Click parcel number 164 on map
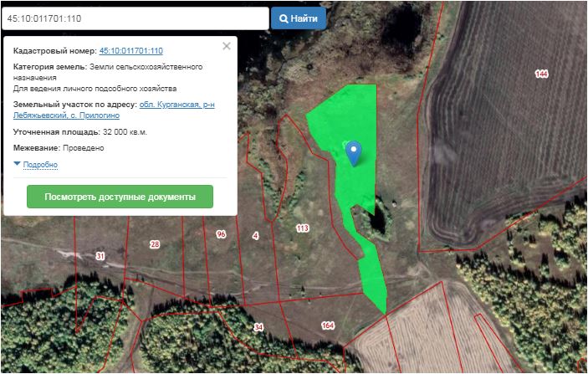Screen dimensions: 588x374 [327, 325]
